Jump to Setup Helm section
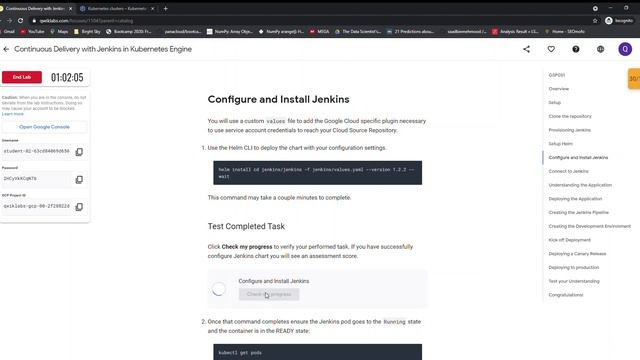 tap(560, 144)
